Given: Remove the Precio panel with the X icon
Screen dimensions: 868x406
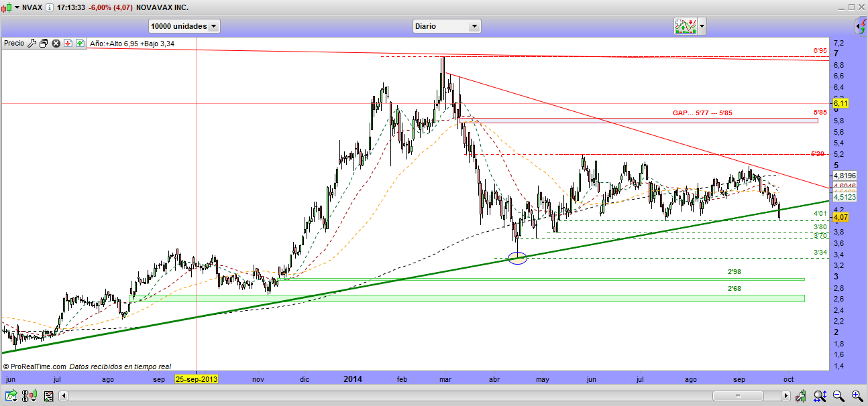Looking at the screenshot, I should (56, 44).
